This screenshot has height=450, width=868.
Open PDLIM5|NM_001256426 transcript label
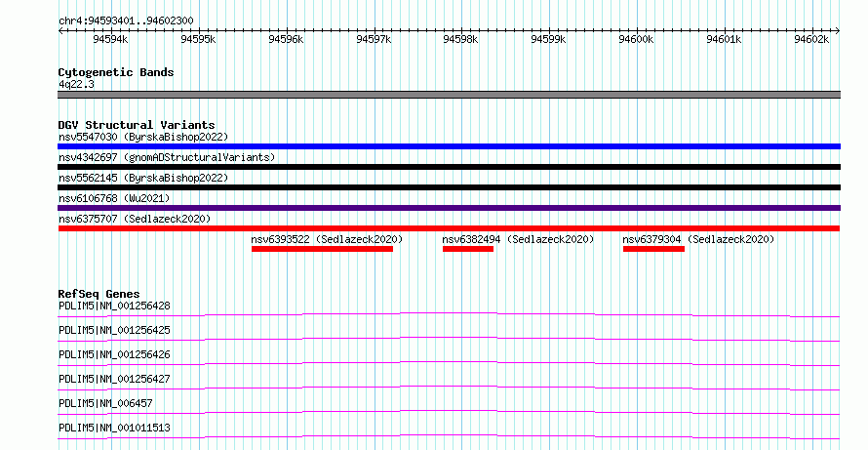pyautogui.click(x=114, y=354)
